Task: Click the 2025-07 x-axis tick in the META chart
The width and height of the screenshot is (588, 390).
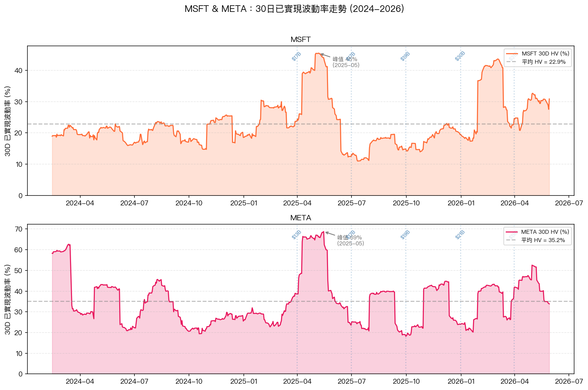Action: (351, 381)
